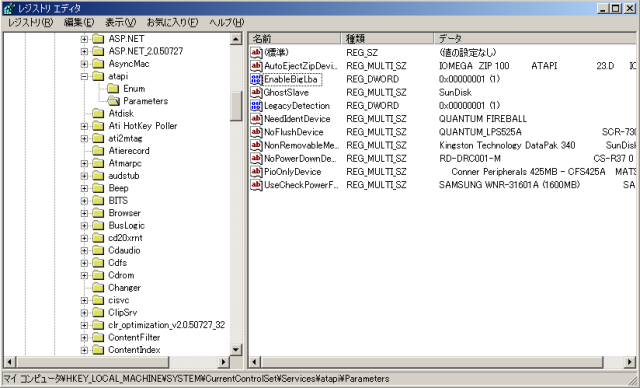The height and width of the screenshot is (388, 640).
Task: Expand the Atmarpc tree node
Action: (84, 164)
